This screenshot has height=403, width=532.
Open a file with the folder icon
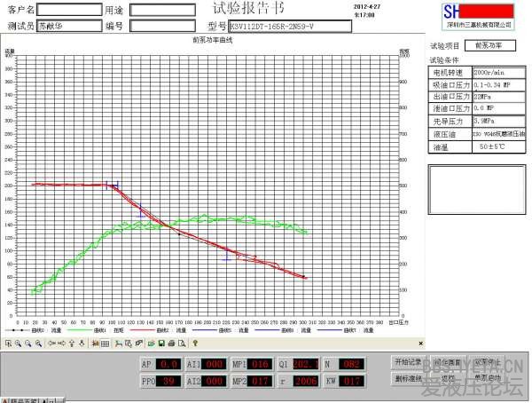tap(151, 343)
